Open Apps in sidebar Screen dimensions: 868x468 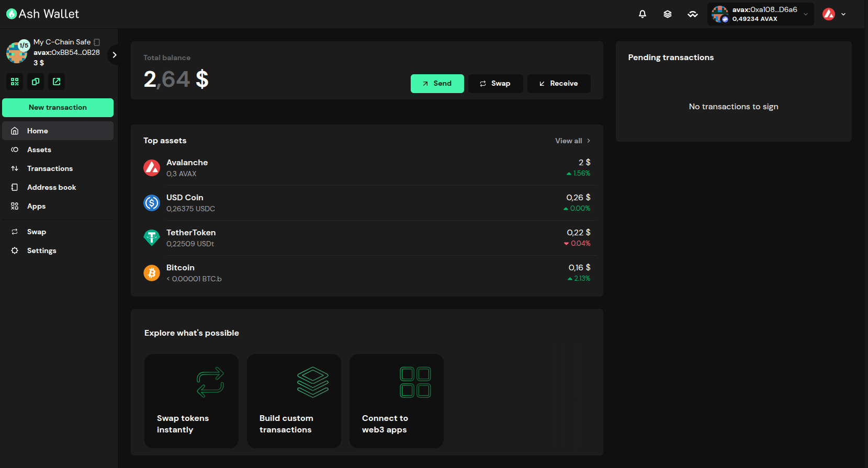coord(58,206)
